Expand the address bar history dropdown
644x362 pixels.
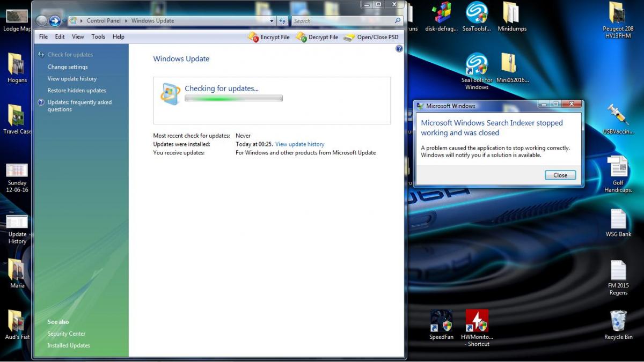(x=272, y=21)
